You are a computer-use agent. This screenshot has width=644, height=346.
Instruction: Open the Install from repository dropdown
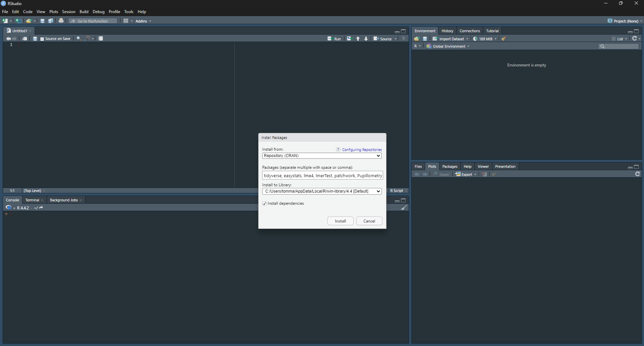[322, 156]
